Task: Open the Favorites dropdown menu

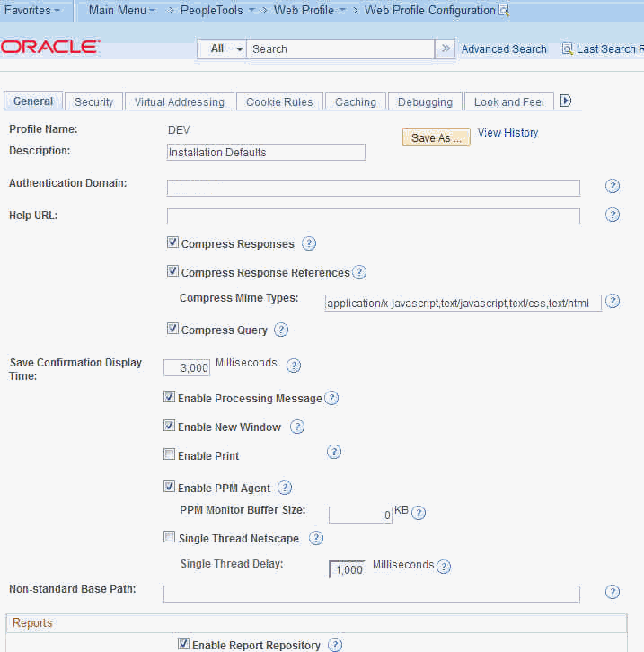Action: point(32,10)
